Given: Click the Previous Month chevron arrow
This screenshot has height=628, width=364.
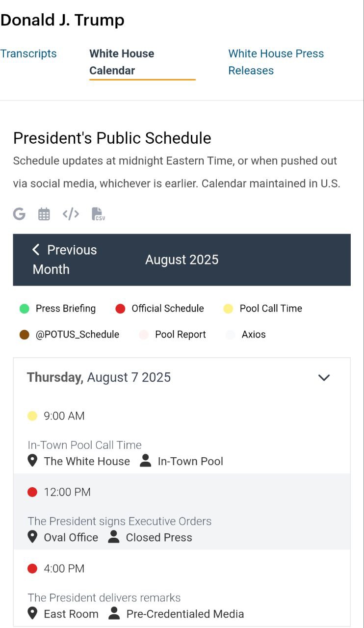Looking at the screenshot, I should point(36,250).
